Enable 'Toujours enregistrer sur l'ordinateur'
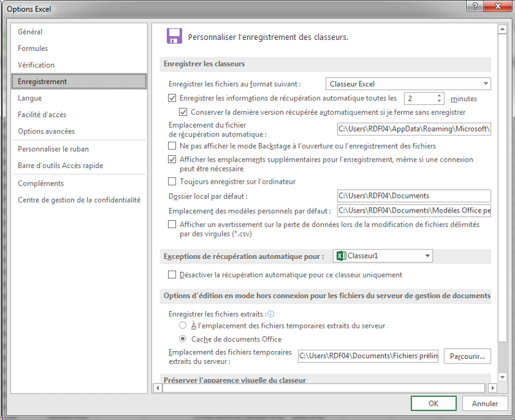Viewport: 515px width, 420px height. pyautogui.click(x=172, y=181)
